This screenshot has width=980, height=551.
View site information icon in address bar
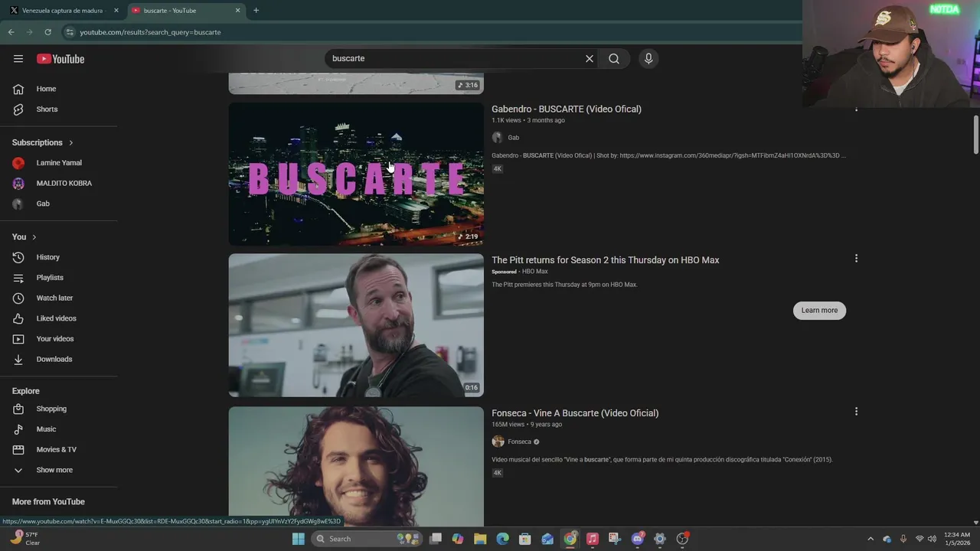click(x=70, y=32)
